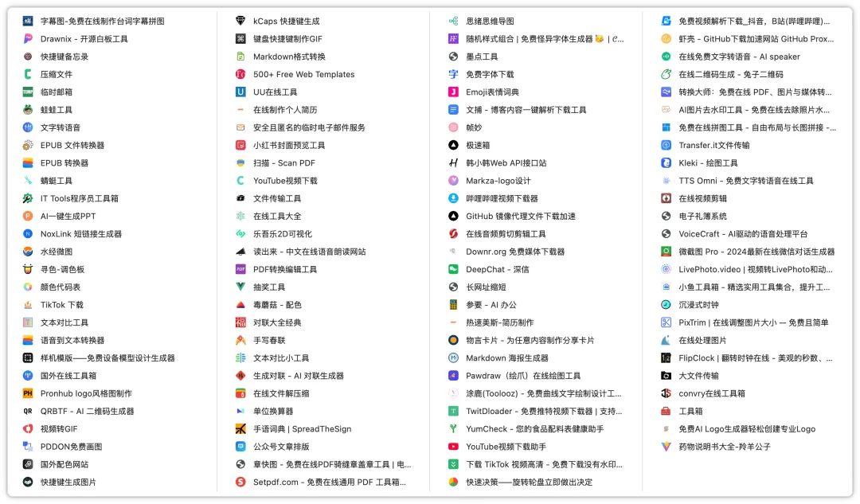Click the 抽奖工具 icon
Image resolution: width=860 pixels, height=504 pixels.
tap(240, 287)
